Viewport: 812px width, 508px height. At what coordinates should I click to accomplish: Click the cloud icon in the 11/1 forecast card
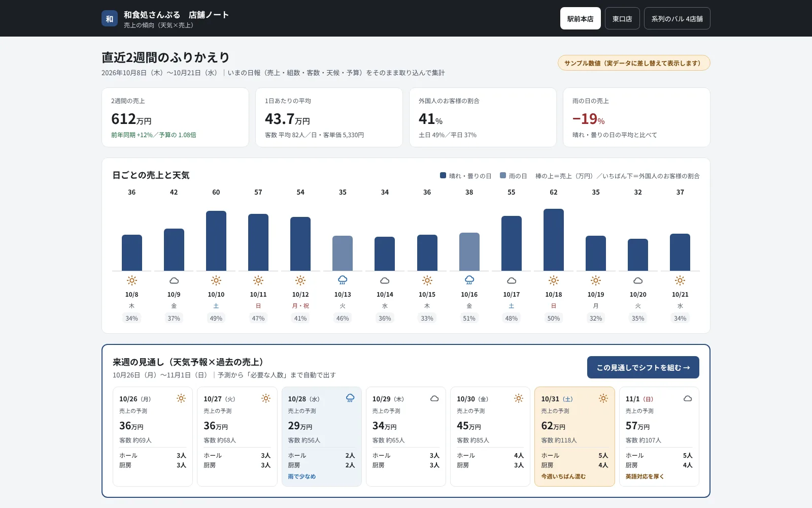coord(688,398)
